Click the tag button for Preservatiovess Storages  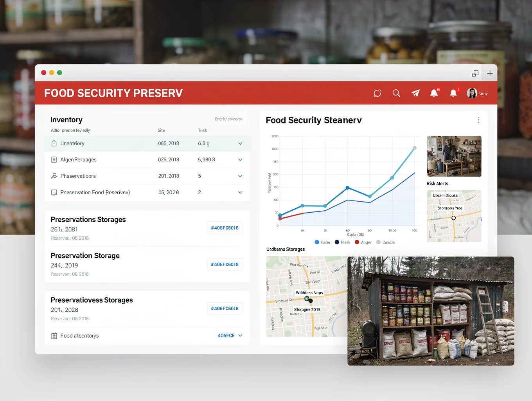pyautogui.click(x=225, y=309)
